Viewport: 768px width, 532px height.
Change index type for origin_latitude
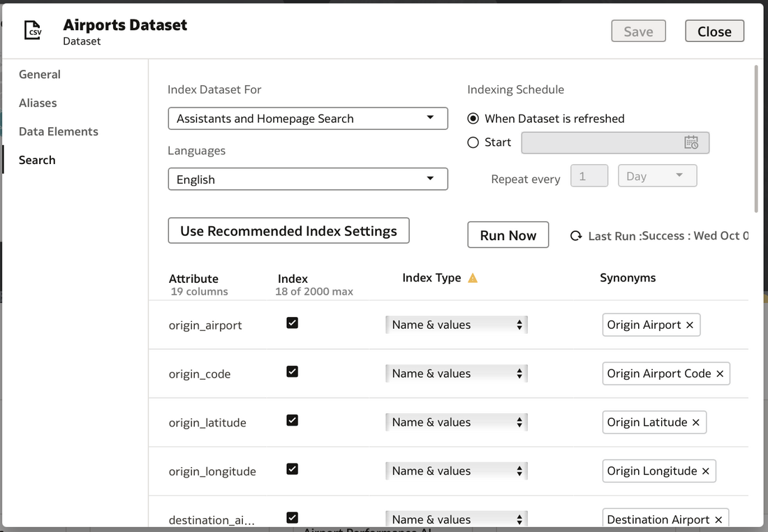tap(457, 422)
